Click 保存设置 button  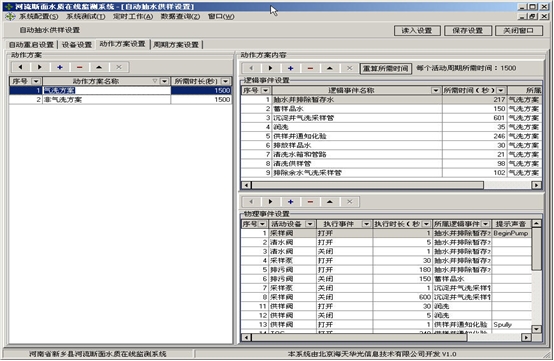click(468, 31)
